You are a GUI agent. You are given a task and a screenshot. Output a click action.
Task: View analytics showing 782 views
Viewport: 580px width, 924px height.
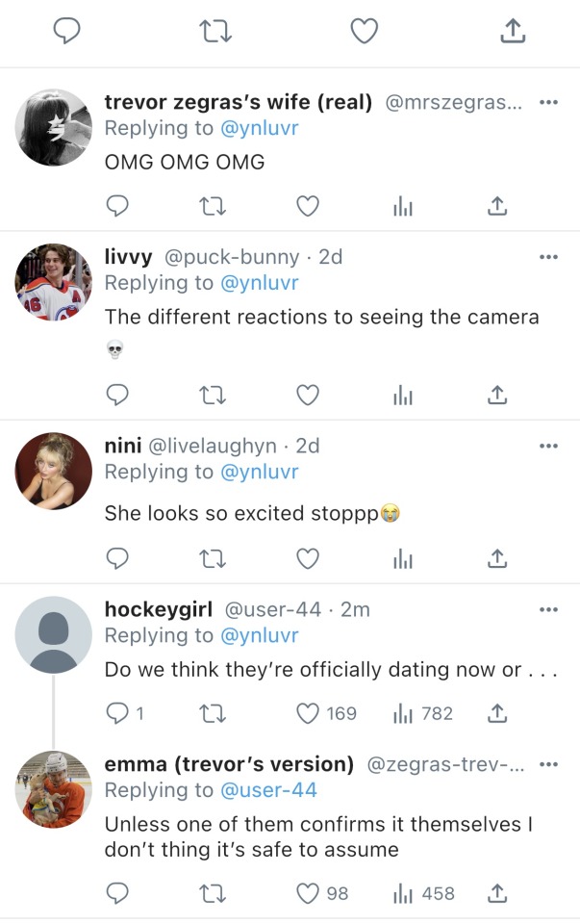(422, 713)
